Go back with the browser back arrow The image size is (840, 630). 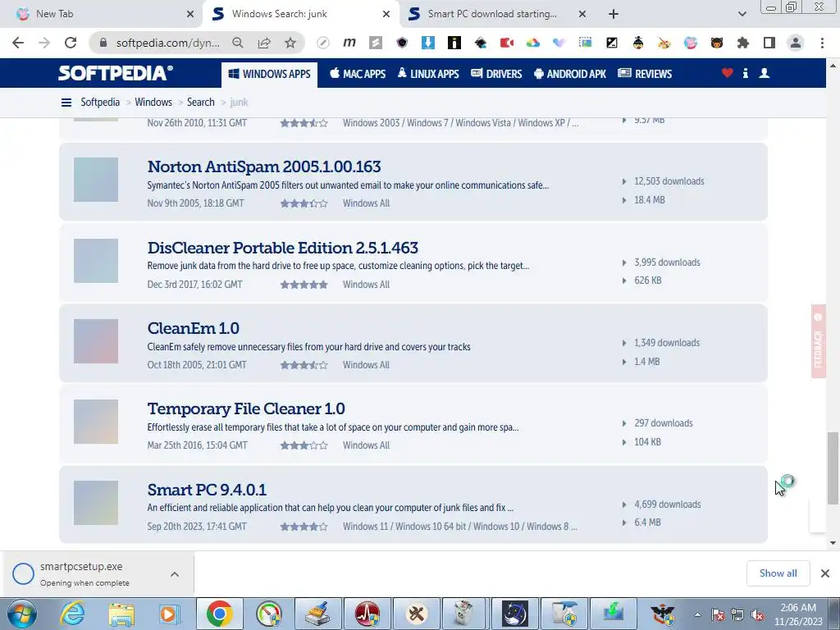[x=18, y=43]
